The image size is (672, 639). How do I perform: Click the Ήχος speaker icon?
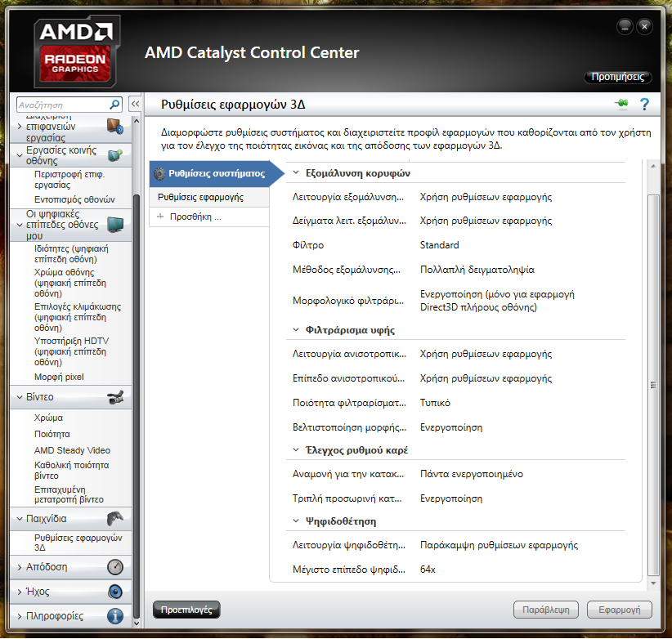(x=114, y=592)
